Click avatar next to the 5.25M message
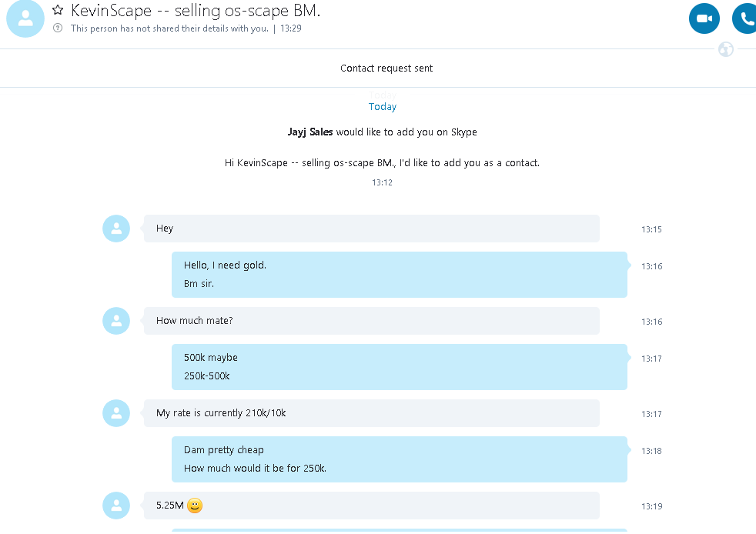 pos(116,506)
